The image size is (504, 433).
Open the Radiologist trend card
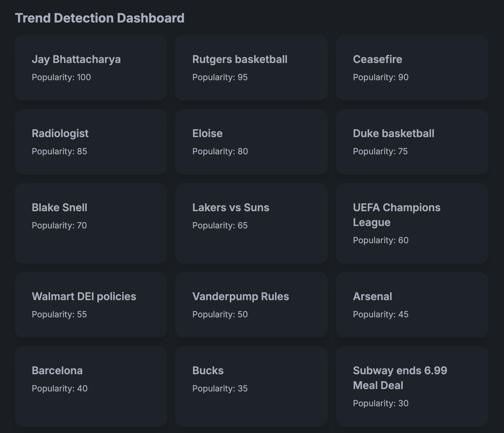point(91,142)
